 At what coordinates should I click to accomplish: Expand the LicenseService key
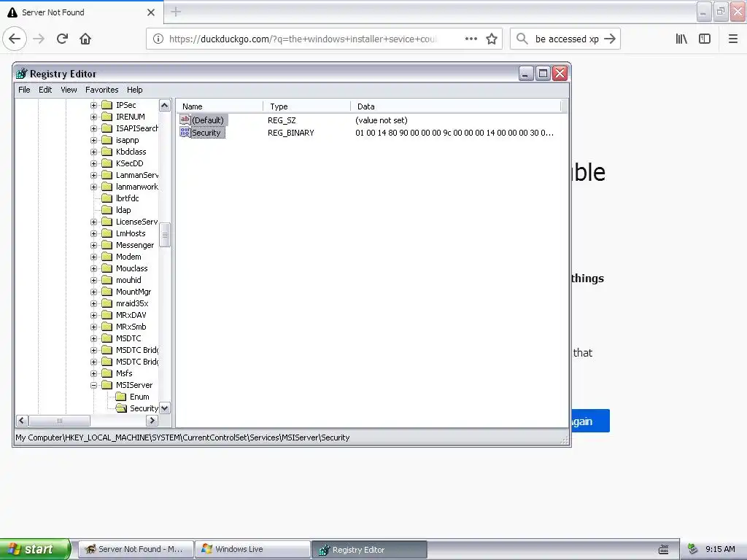pos(94,222)
